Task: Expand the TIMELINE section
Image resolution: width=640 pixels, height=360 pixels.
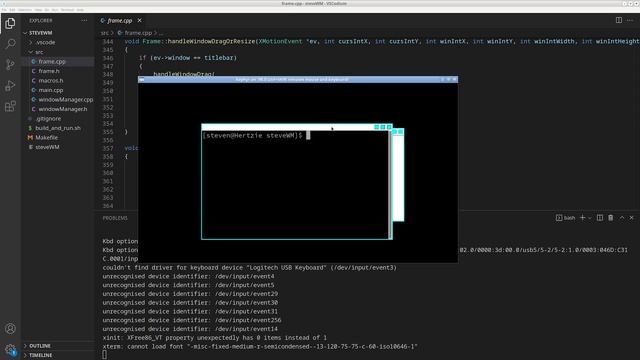Action: click(x=40, y=355)
